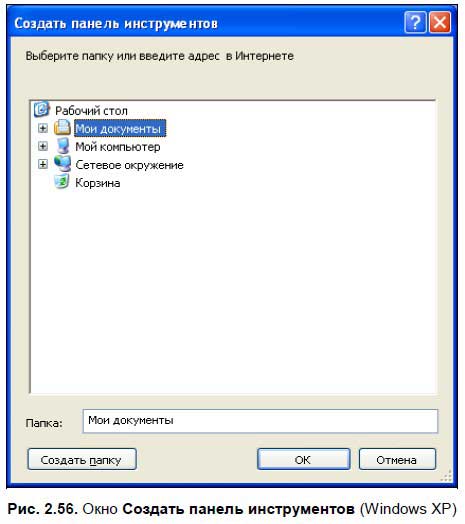Viewport: 465px width, 524px height.
Task: Expand the Мой компьютер tree node
Action: pyautogui.click(x=43, y=146)
